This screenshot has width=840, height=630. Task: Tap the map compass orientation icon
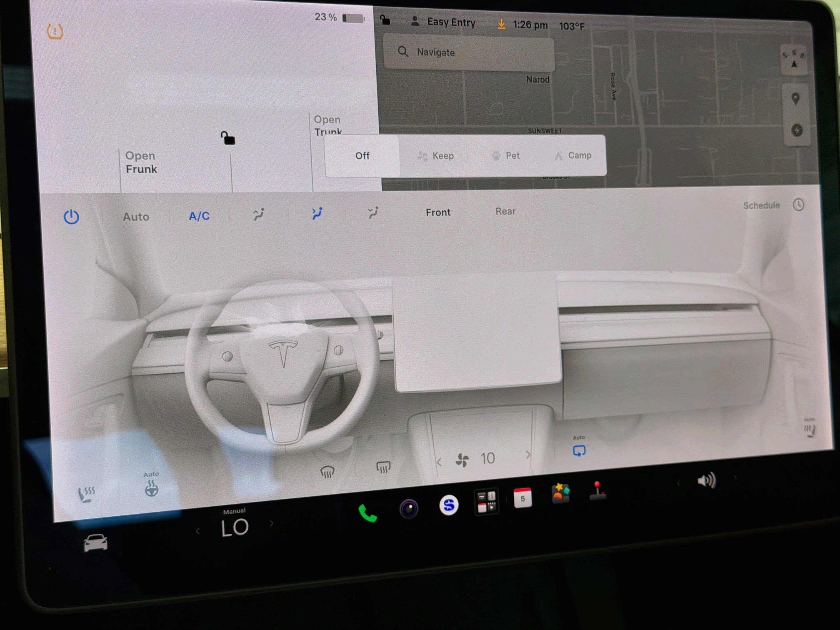pos(794,60)
